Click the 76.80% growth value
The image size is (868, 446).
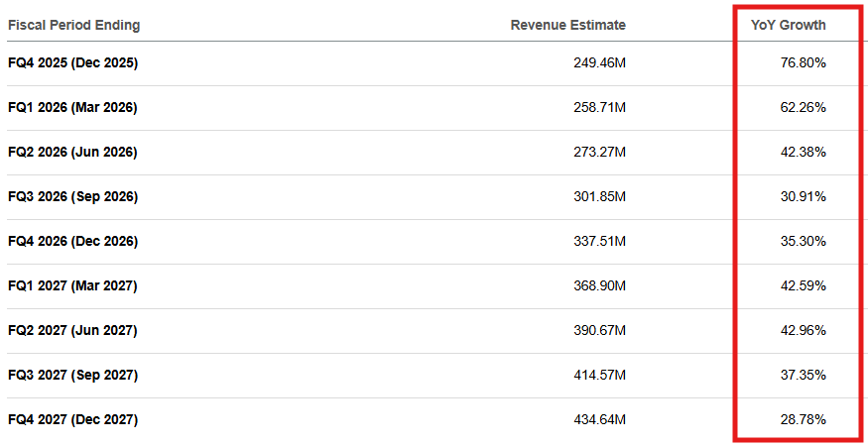pyautogui.click(x=804, y=63)
